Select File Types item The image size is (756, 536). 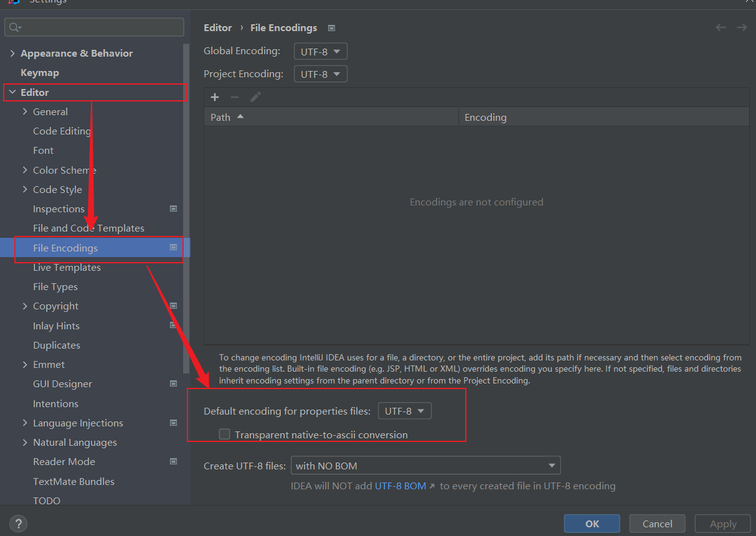pos(55,286)
